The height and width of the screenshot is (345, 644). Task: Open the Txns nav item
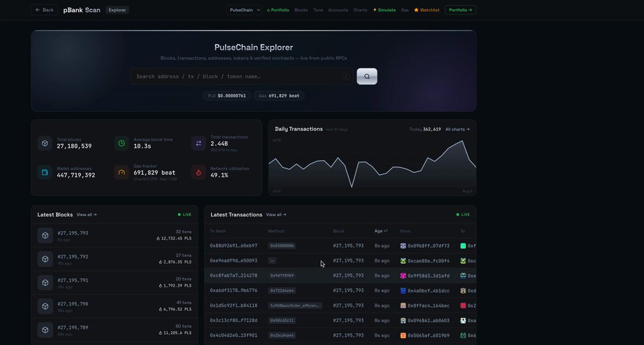318,10
